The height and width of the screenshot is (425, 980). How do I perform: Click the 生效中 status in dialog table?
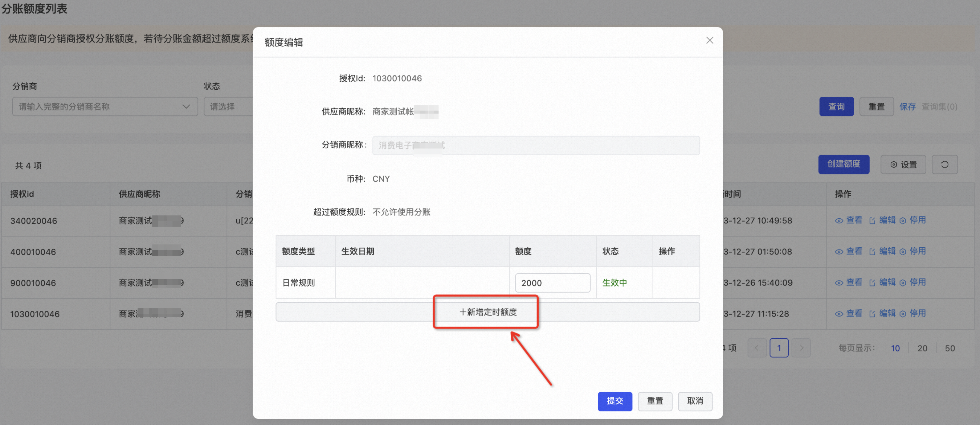(x=614, y=283)
